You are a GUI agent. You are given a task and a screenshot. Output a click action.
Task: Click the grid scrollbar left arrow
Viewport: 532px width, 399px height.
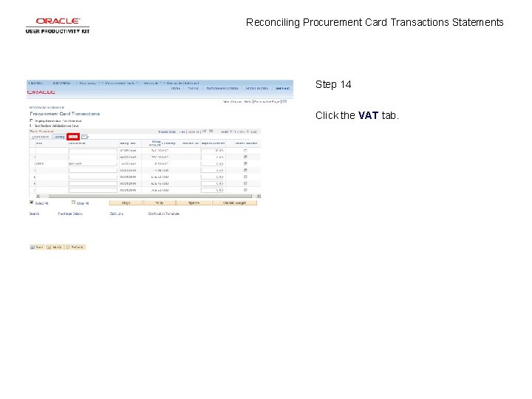[x=38, y=196]
